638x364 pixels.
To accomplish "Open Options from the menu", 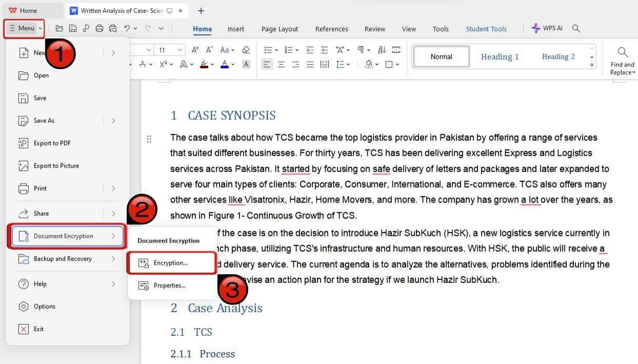I will (67, 306).
